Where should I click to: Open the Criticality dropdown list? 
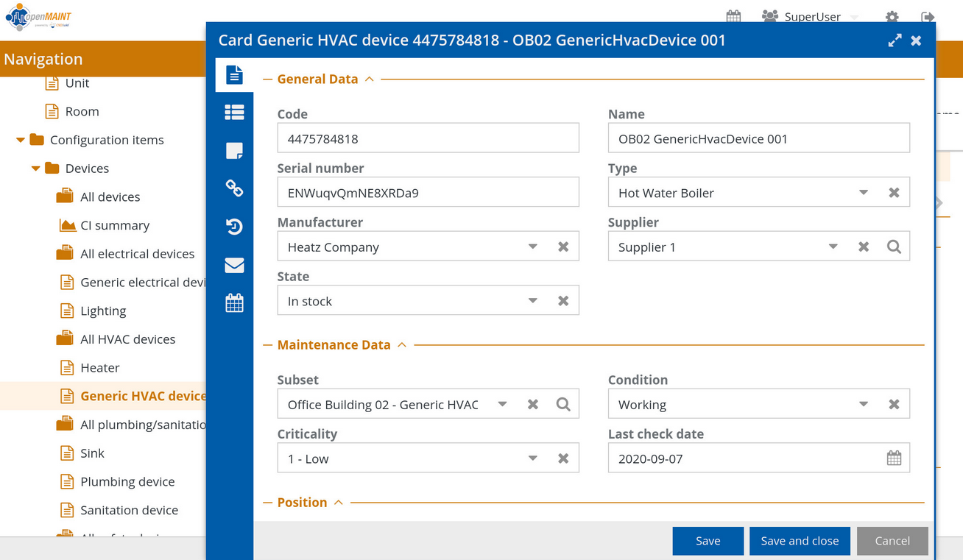click(533, 458)
